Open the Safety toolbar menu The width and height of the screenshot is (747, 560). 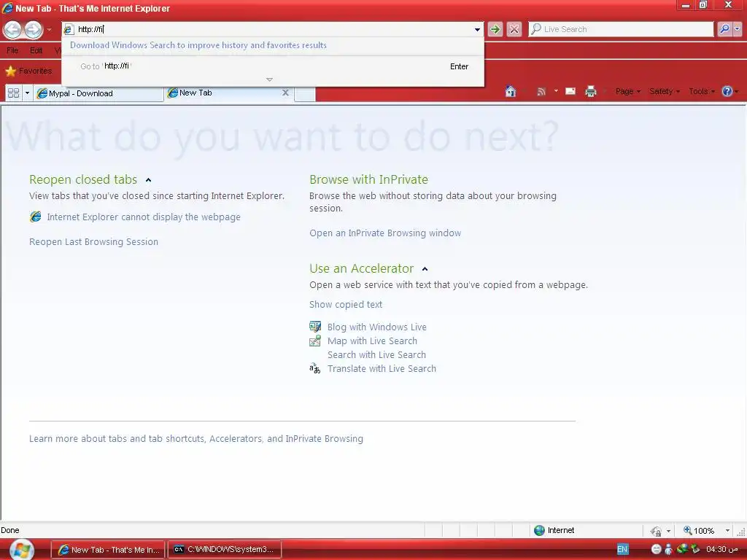(x=664, y=91)
